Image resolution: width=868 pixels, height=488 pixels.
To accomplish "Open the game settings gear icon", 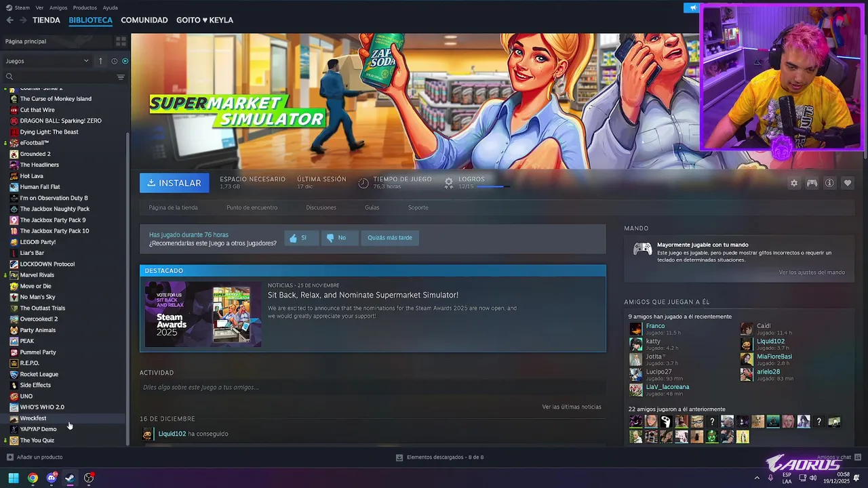I will (x=794, y=183).
